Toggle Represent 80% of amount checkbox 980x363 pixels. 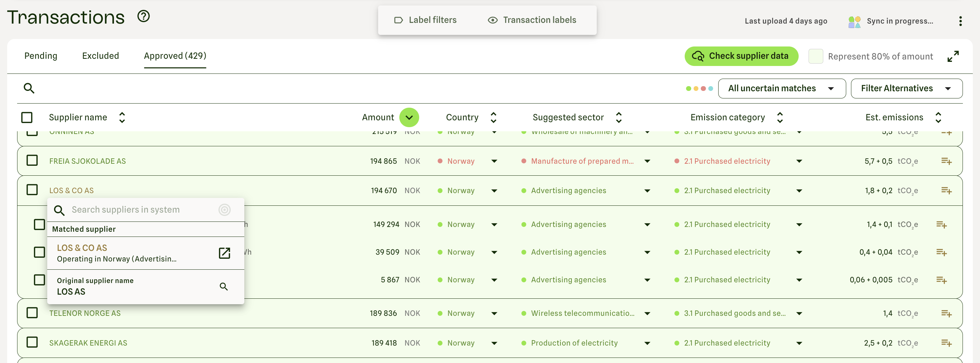tap(815, 56)
